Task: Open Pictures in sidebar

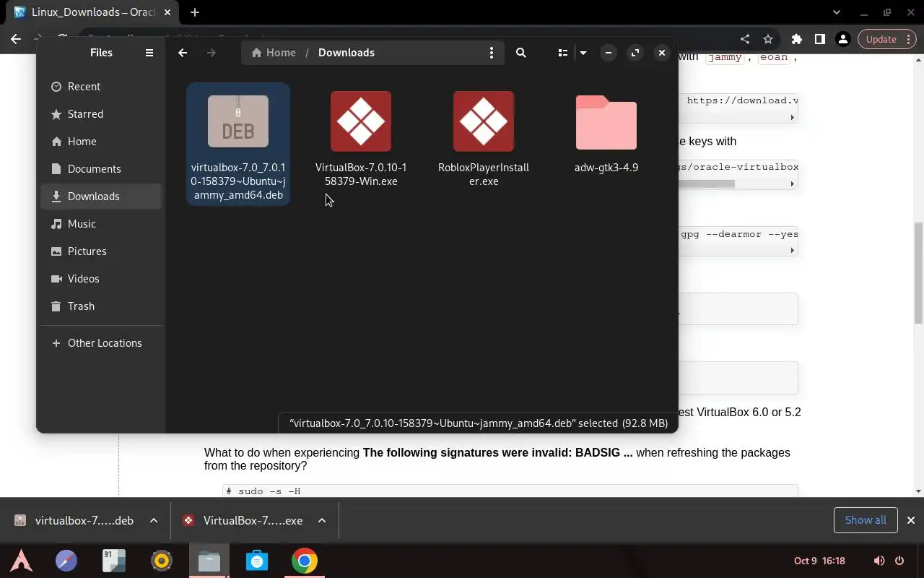Action: tap(101, 251)
